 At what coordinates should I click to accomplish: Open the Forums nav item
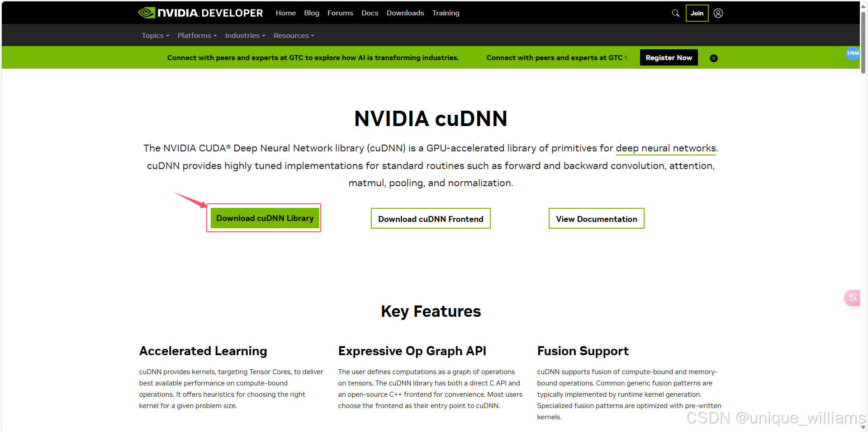340,13
